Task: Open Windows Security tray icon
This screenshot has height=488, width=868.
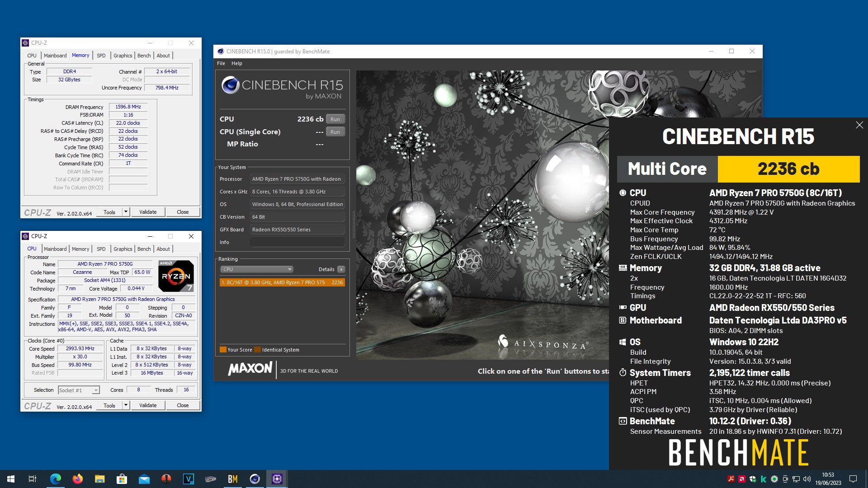Action: click(x=752, y=479)
